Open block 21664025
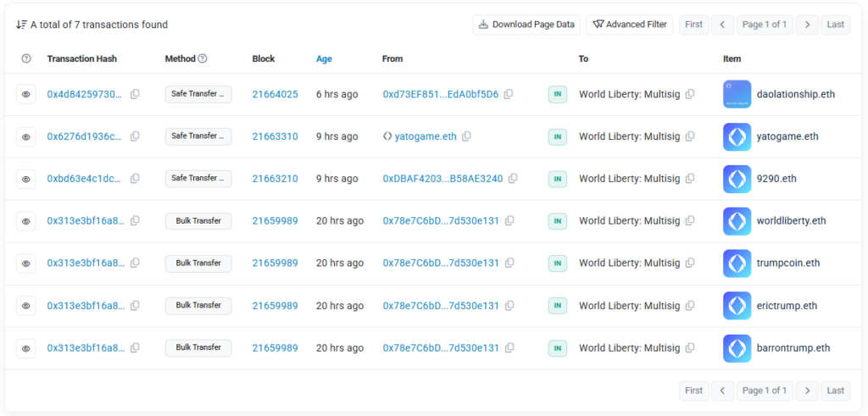Image resolution: width=868 pixels, height=416 pixels. point(275,95)
